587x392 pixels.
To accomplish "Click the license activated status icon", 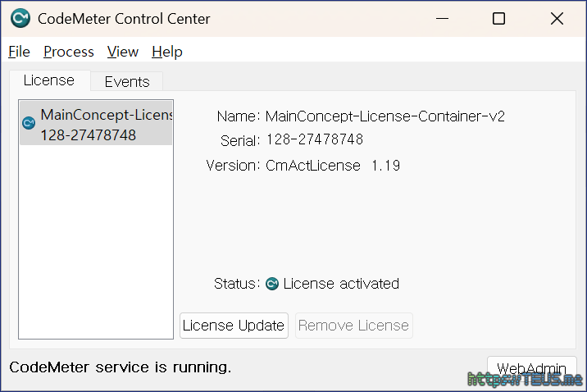I will click(x=272, y=284).
